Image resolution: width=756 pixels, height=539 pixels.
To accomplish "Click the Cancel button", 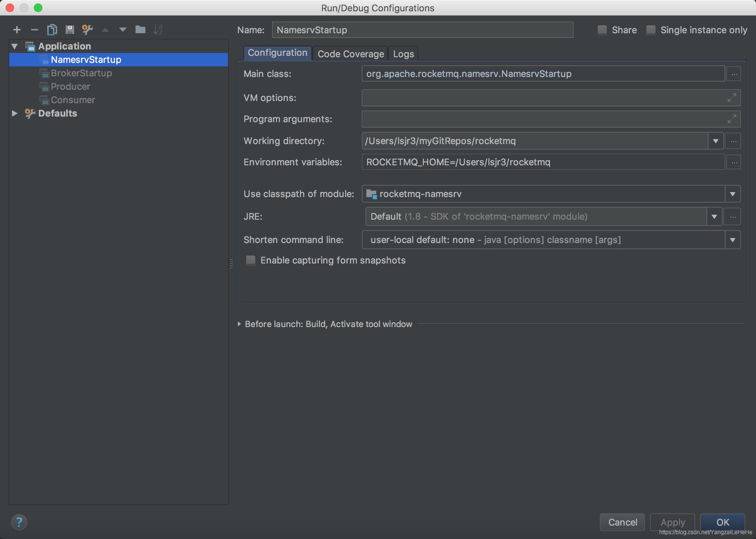I will 622,522.
